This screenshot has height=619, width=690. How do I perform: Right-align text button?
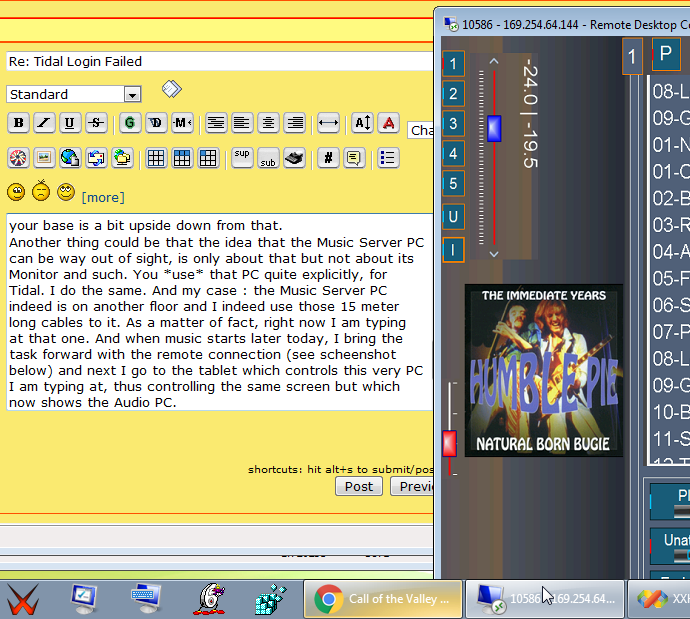tap(295, 123)
